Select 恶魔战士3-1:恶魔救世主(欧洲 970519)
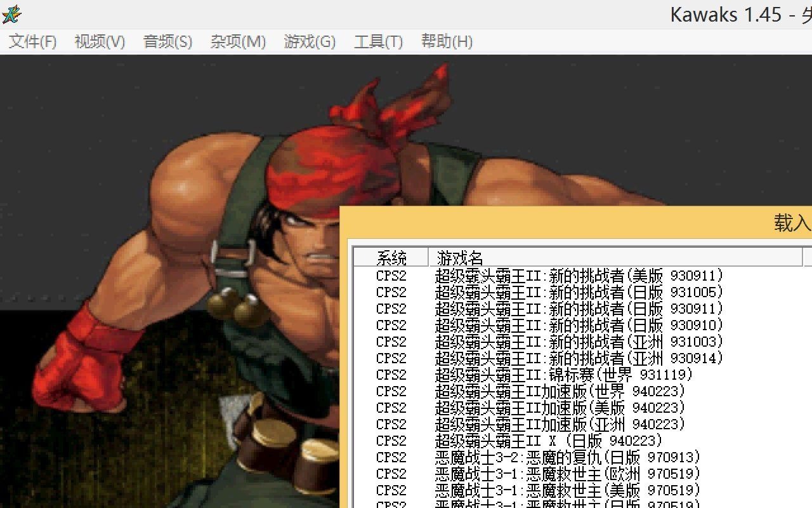The image size is (812, 508). (x=568, y=474)
